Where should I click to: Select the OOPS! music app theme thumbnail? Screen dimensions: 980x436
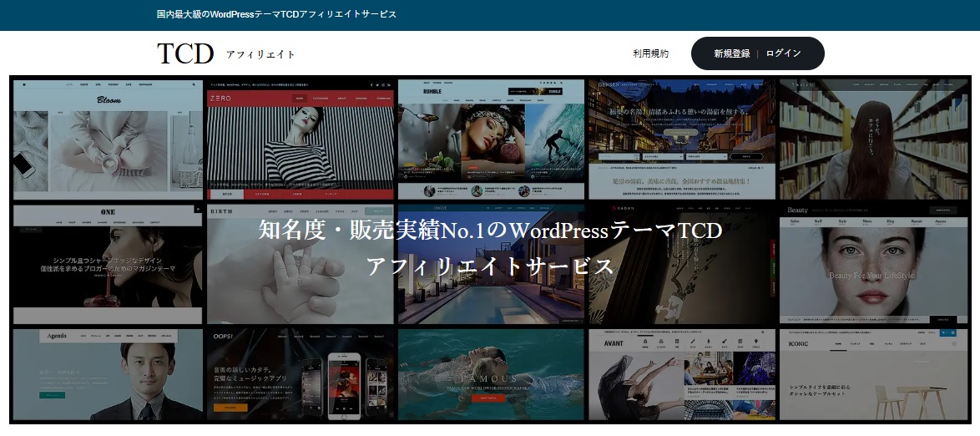click(x=301, y=375)
